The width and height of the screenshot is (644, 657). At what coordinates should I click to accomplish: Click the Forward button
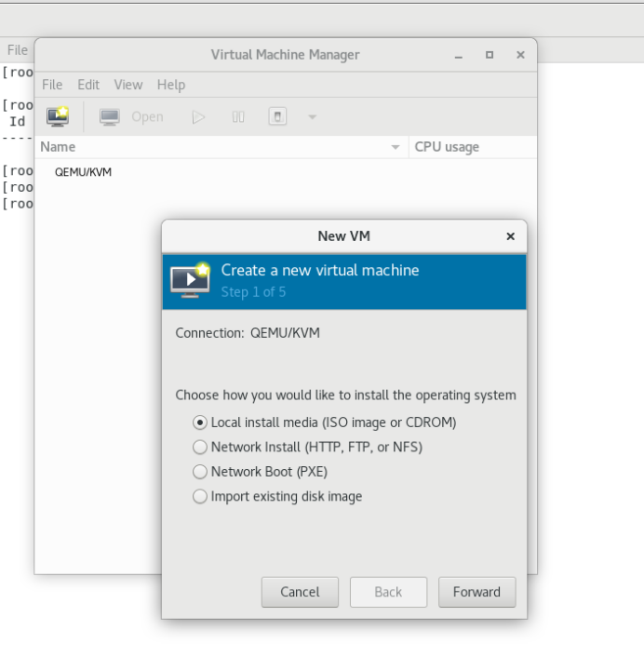pos(476,592)
